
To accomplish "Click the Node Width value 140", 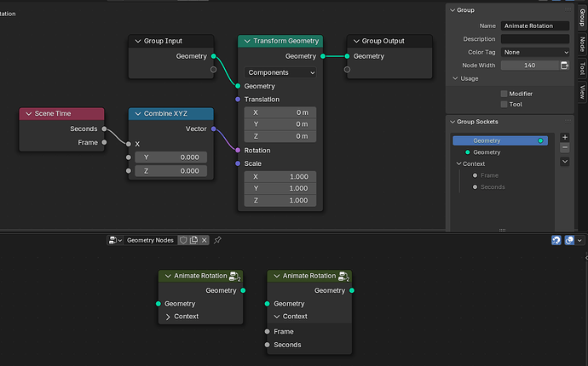I will (530, 66).
